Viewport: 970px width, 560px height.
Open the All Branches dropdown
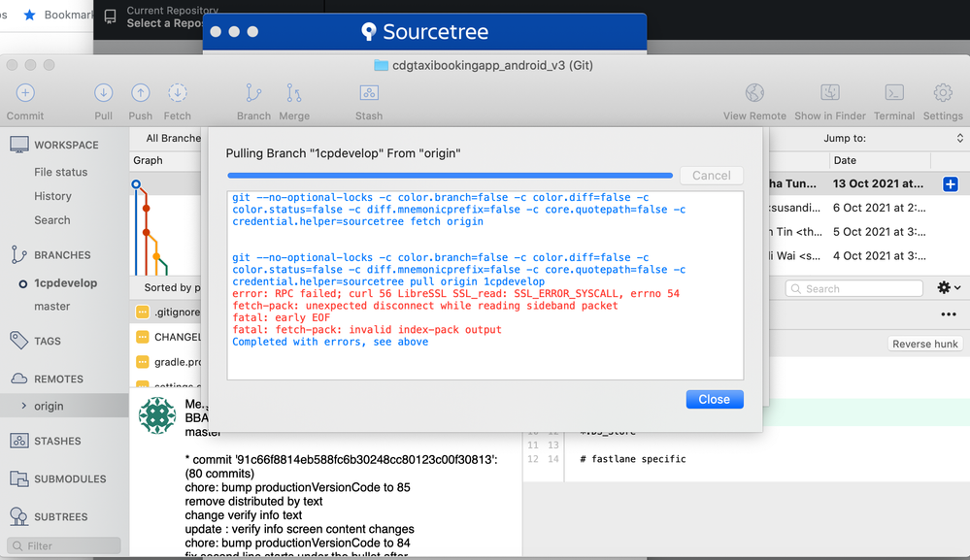pos(173,139)
